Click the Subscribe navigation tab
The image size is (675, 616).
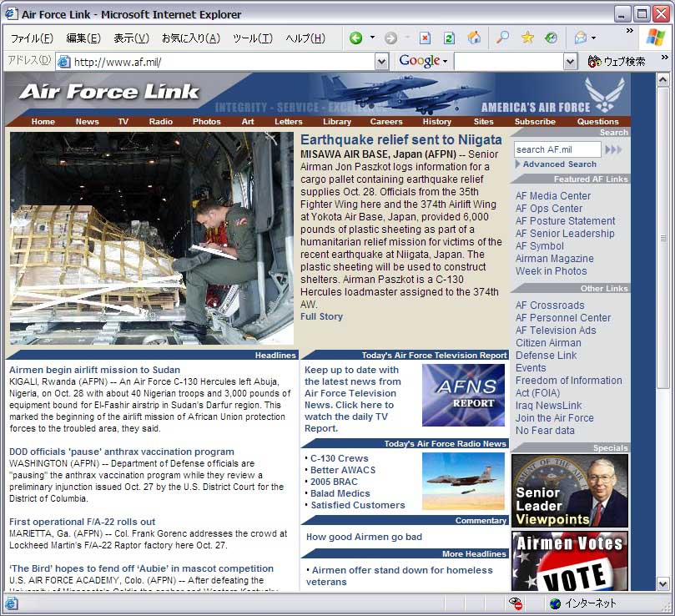pyautogui.click(x=535, y=122)
